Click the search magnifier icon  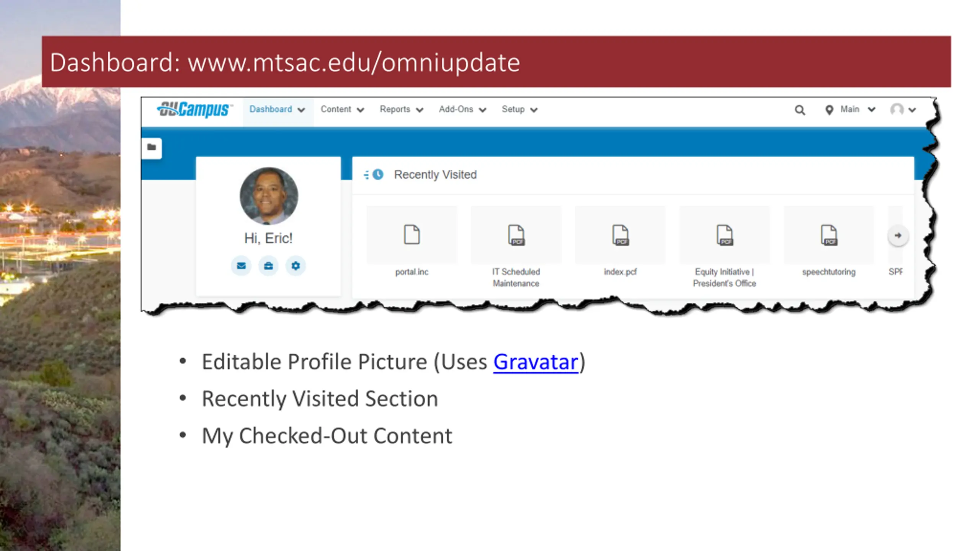pos(800,110)
